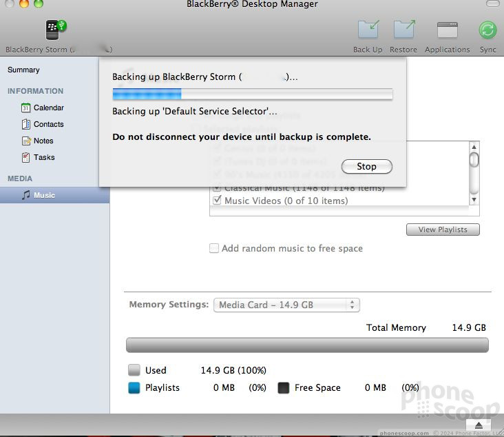
Task: Click the Restore toolbar icon
Action: [x=404, y=29]
